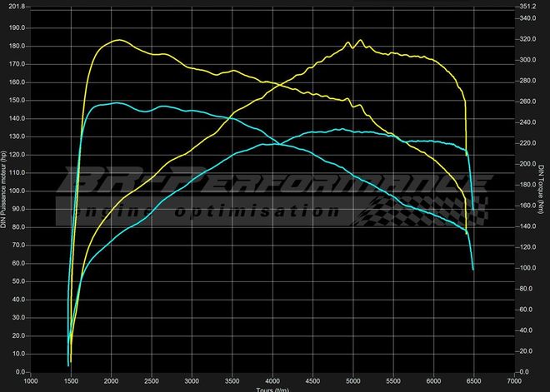
Task: Select the 'DIN Puissance moteur (hp)' axis title
Action: point(4,189)
